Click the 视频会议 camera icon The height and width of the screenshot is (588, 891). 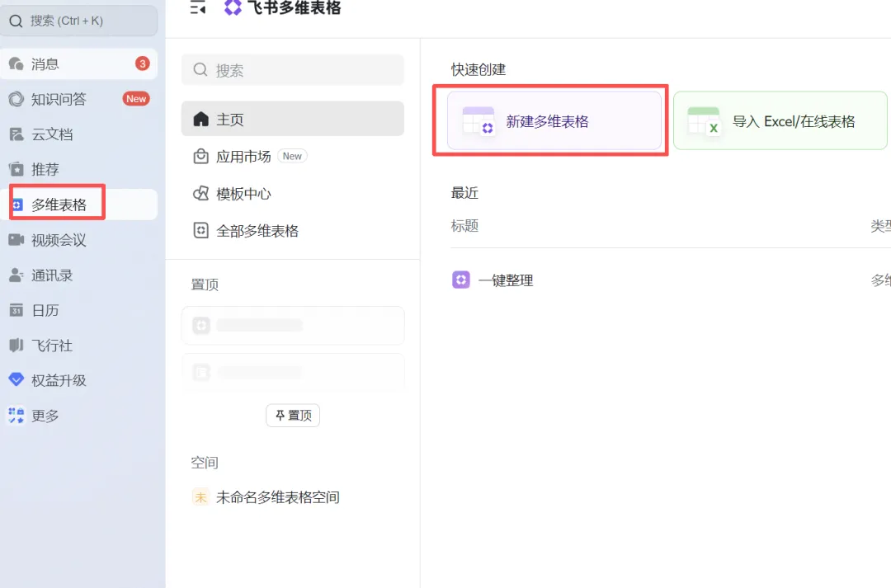(16, 240)
